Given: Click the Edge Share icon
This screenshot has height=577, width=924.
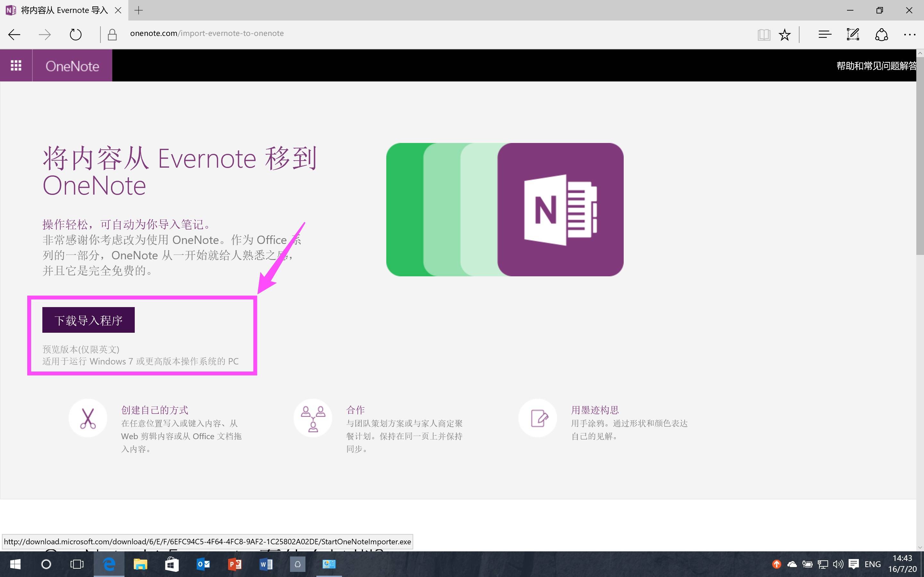Looking at the screenshot, I should (x=881, y=35).
